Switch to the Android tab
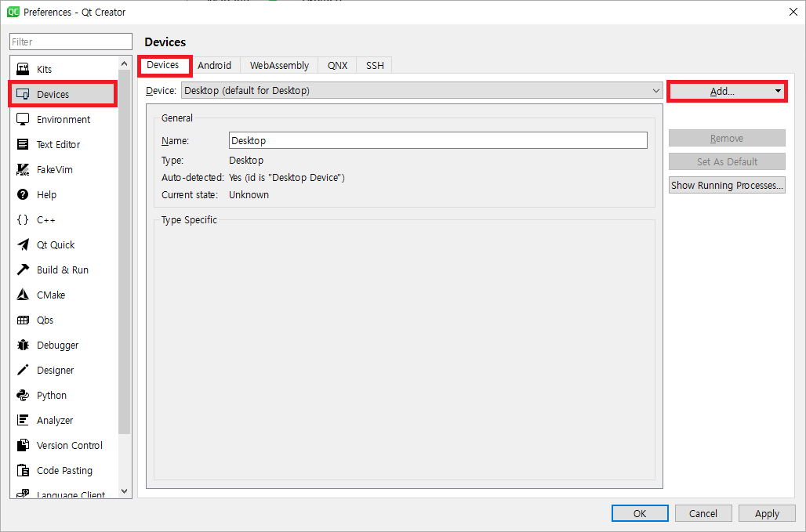 pos(214,66)
